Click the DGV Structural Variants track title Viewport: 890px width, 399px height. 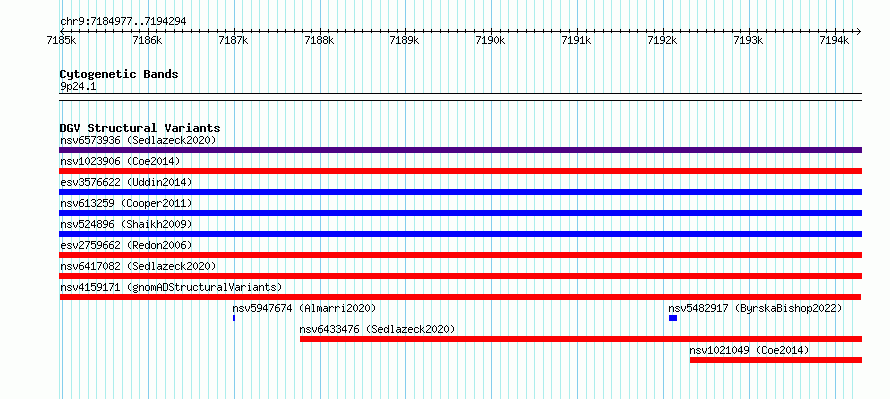pyautogui.click(x=140, y=128)
